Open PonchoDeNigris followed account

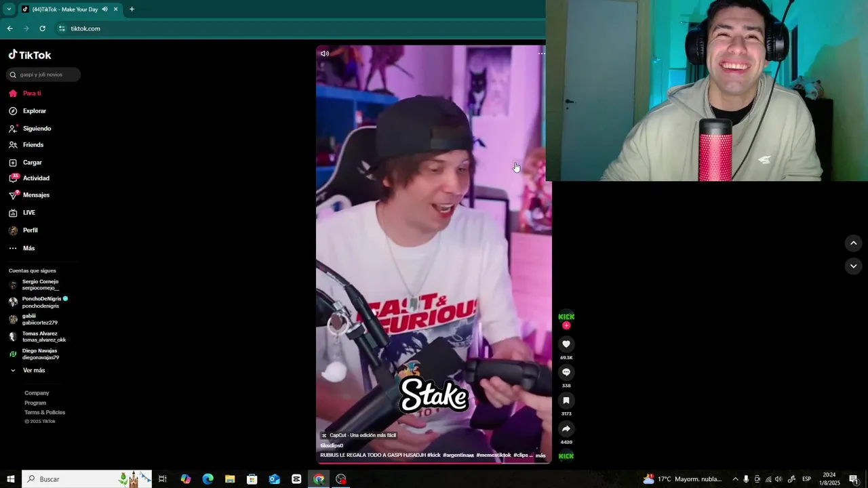pos(38,302)
